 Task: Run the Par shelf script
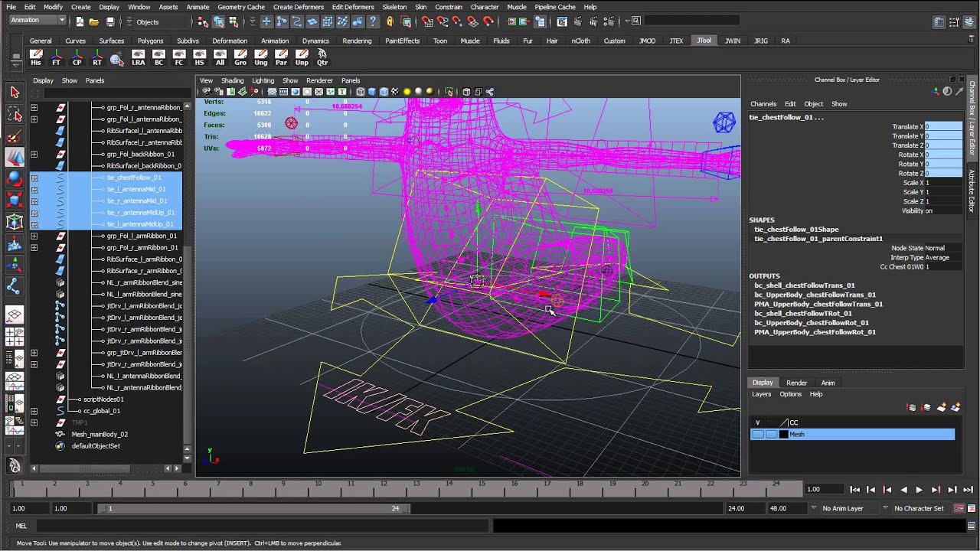pos(282,57)
